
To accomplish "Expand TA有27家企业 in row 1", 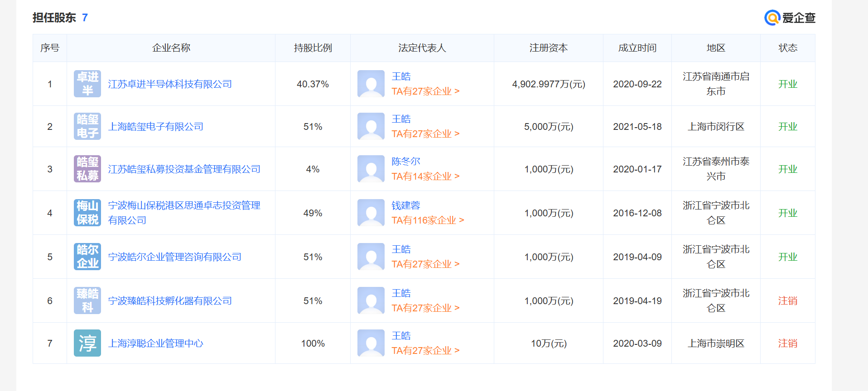I will tap(425, 91).
